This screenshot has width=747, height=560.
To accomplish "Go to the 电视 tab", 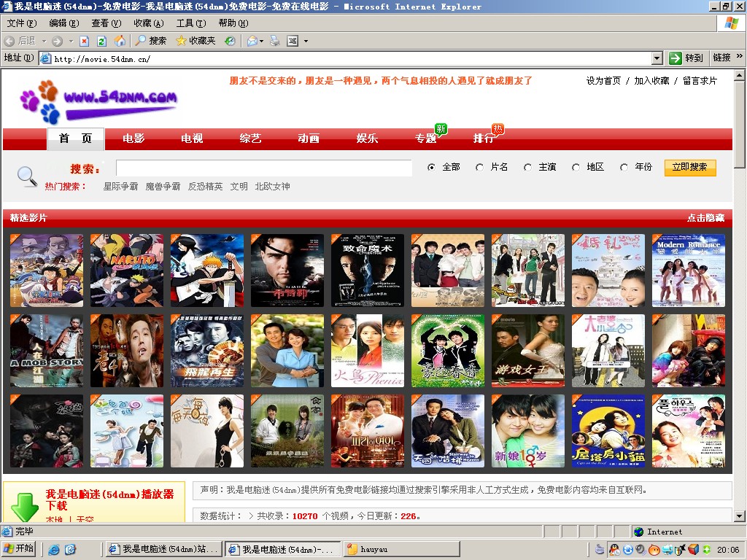I will [x=192, y=139].
